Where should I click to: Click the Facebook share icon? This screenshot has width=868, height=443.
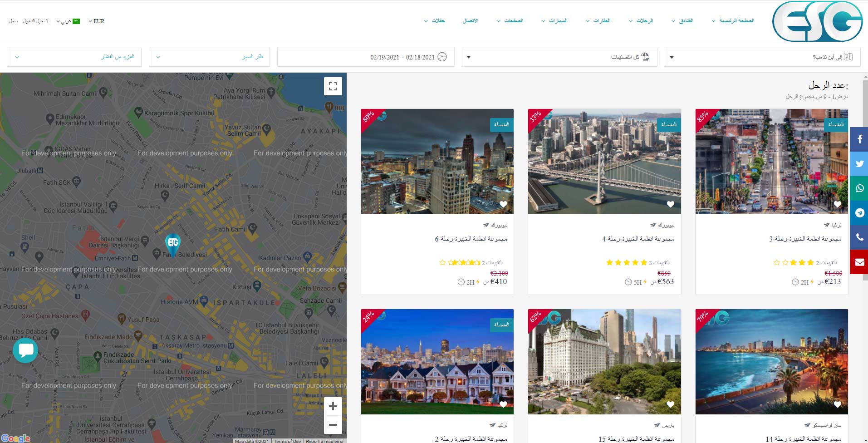pos(859,139)
